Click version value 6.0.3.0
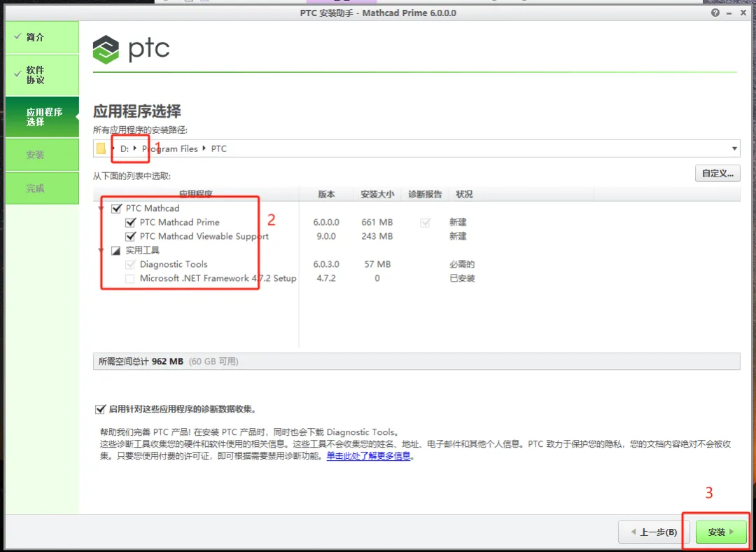Viewport: 756px width, 552px height. (326, 264)
